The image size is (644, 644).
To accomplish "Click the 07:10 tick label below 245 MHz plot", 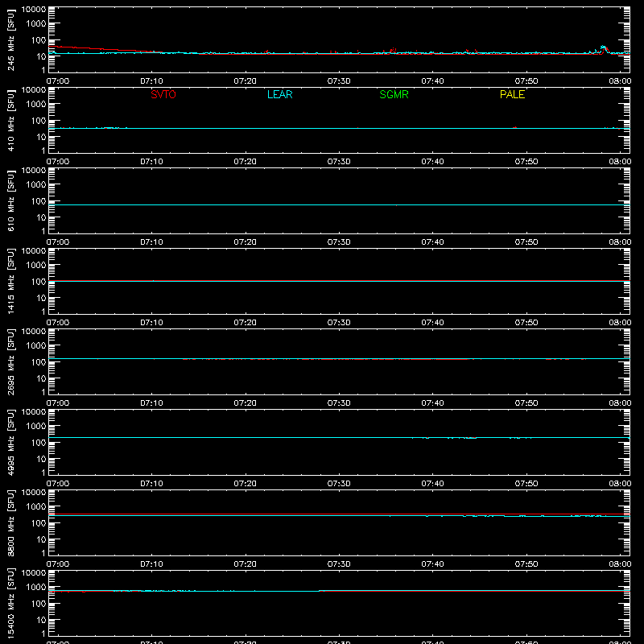I will pos(151,81).
